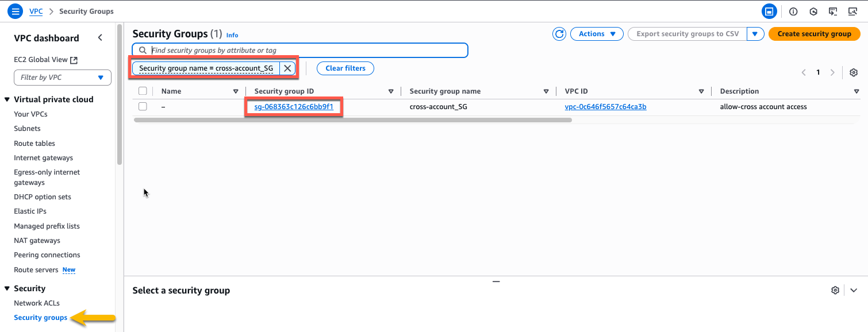Click the lower panel settings gear

pyautogui.click(x=835, y=290)
